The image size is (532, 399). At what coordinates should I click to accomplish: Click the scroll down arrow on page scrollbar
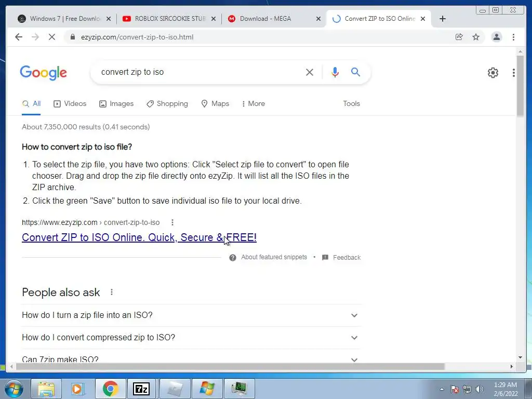point(520,357)
